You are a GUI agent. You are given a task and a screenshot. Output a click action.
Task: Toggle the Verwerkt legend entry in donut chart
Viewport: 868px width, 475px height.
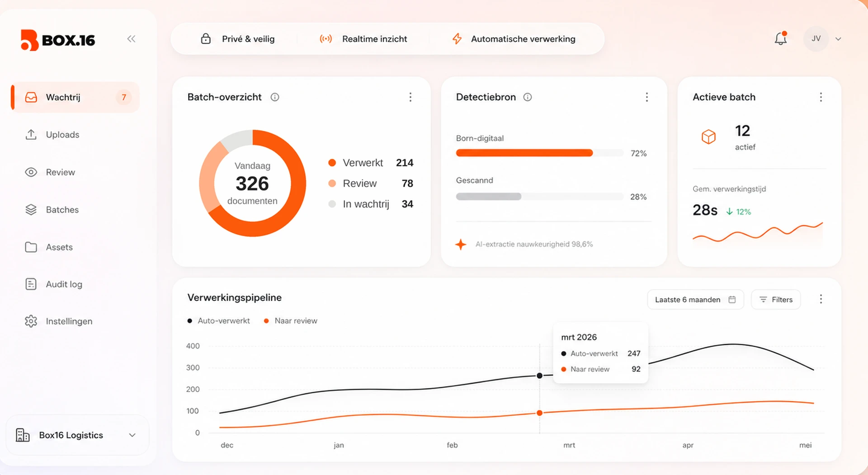tap(371, 163)
